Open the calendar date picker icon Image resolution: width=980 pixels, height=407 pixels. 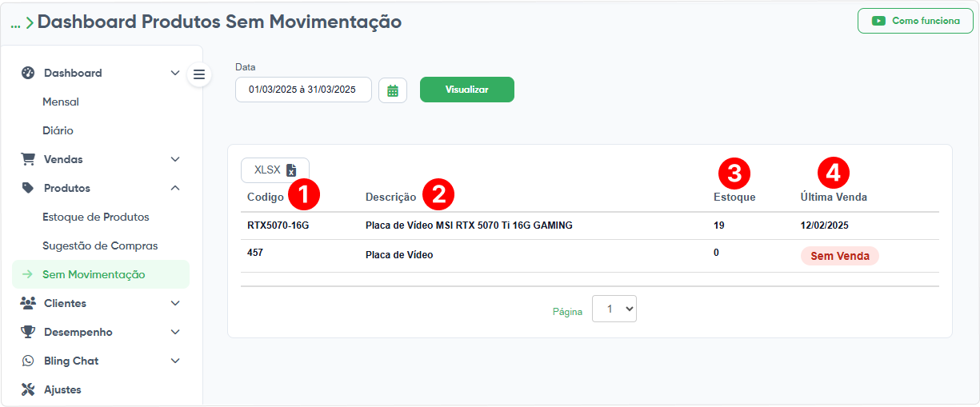(x=393, y=90)
